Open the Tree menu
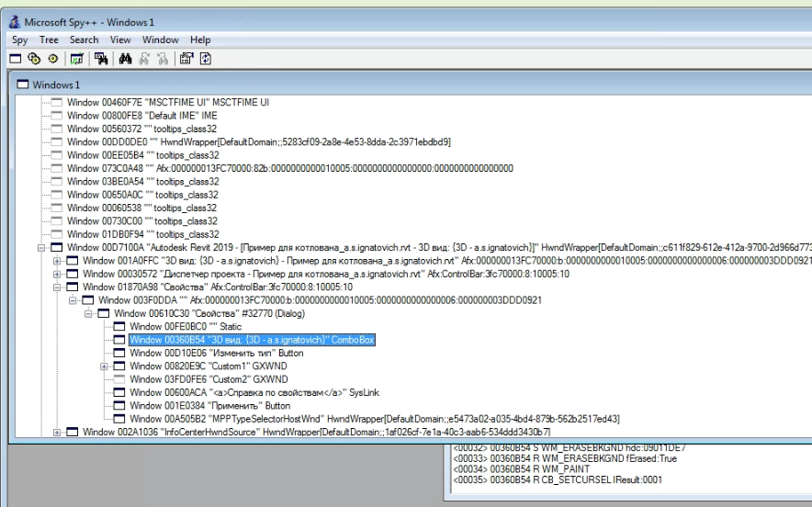Image resolution: width=812 pixels, height=507 pixels. [49, 39]
